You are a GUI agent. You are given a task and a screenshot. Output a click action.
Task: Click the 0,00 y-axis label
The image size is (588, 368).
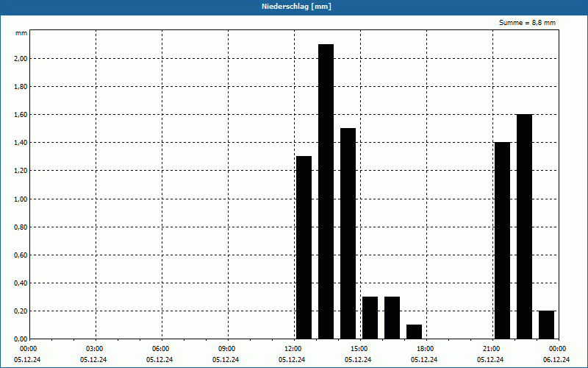[x=21, y=339]
